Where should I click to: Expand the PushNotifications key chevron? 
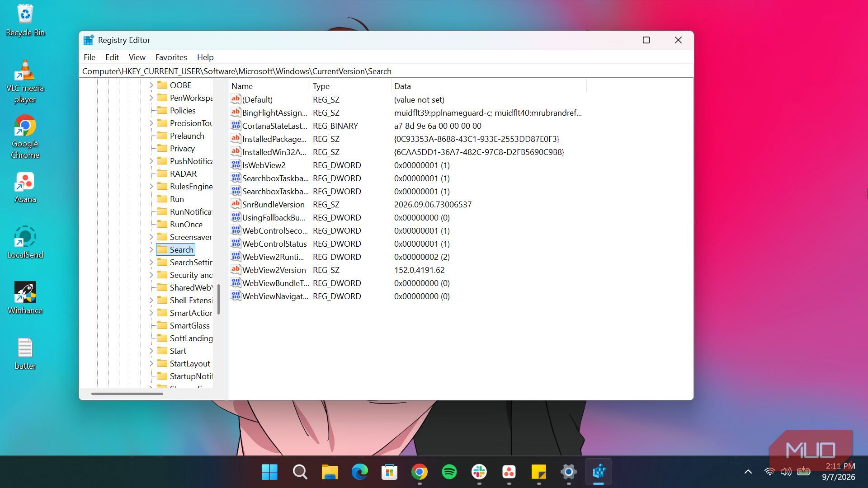151,161
